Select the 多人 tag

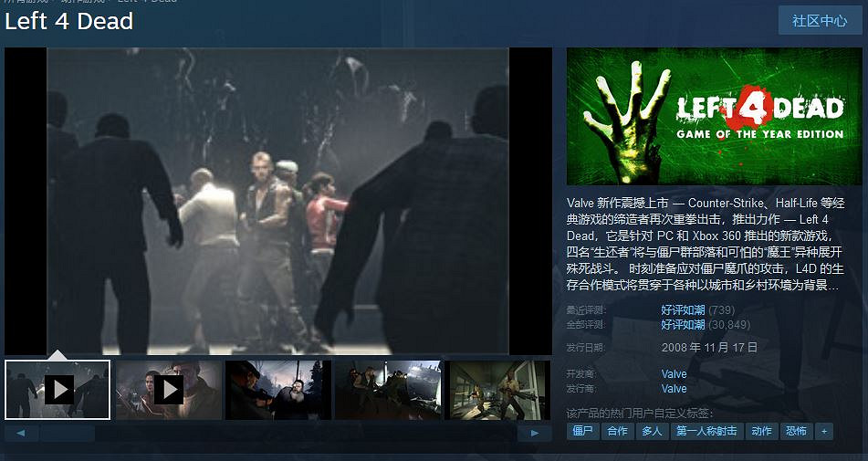coord(652,431)
